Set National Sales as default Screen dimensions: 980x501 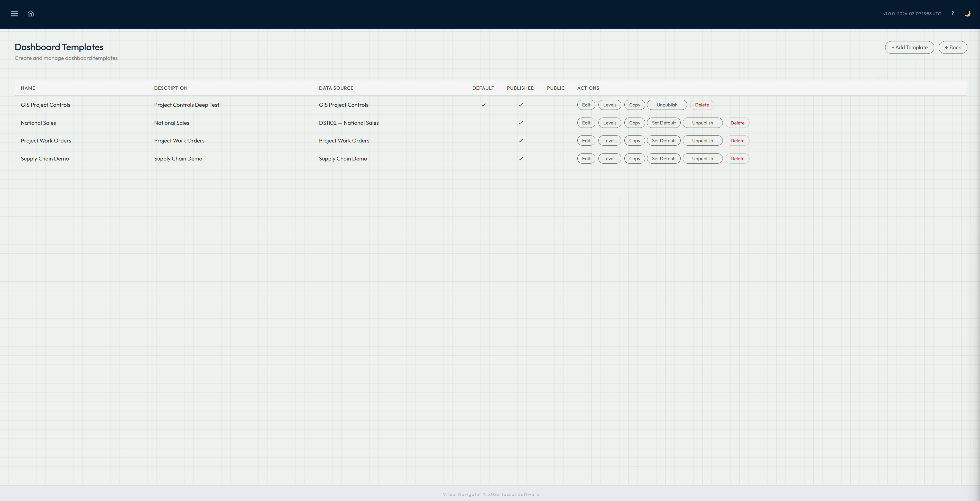coord(663,123)
